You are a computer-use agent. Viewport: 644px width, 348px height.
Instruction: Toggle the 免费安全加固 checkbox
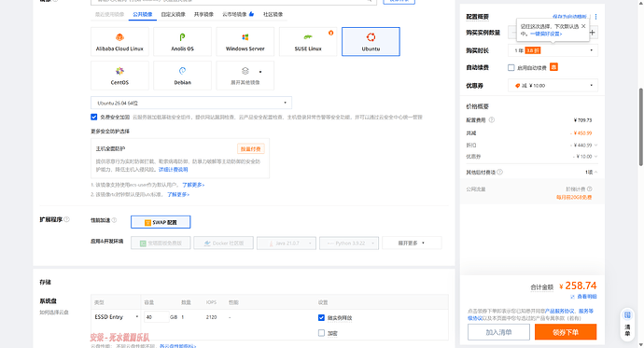coord(94,117)
